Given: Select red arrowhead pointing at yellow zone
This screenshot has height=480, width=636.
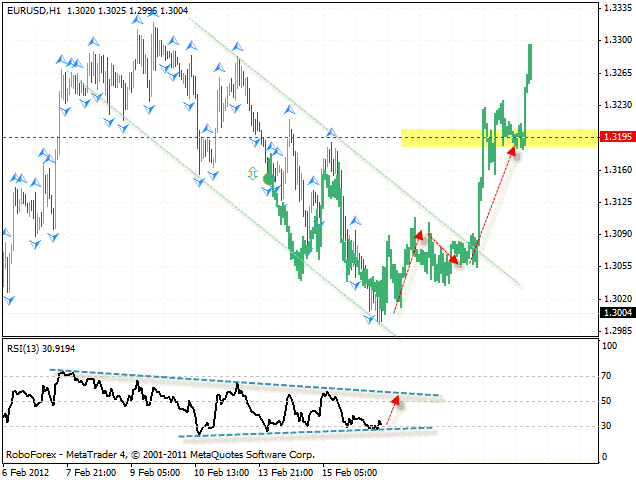Looking at the screenshot, I should click(513, 151).
